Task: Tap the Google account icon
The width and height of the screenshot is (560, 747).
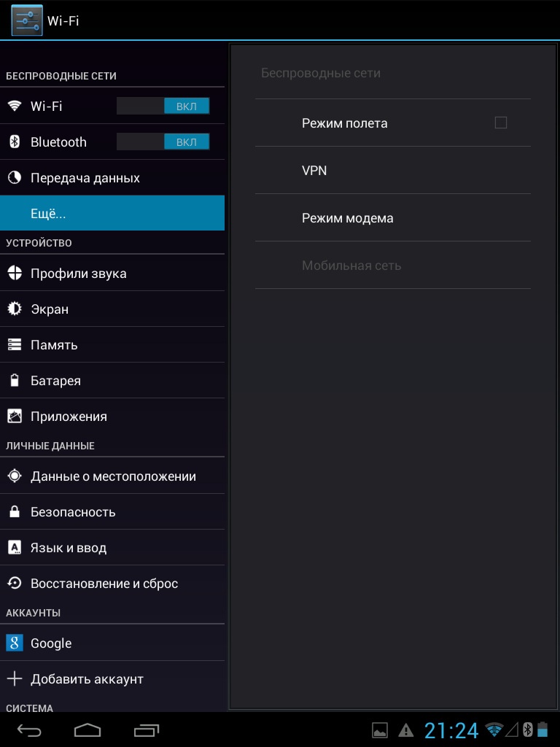Action: (15, 643)
